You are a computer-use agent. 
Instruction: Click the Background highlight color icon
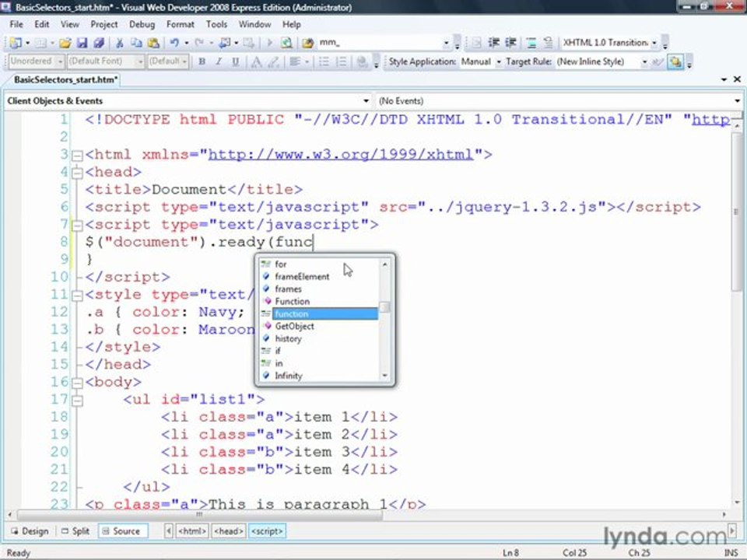(x=273, y=62)
